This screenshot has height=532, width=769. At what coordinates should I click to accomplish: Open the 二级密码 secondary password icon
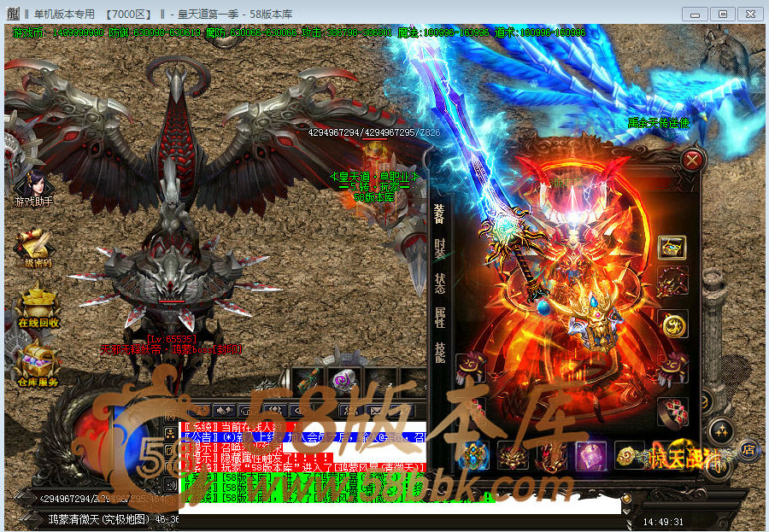point(33,248)
